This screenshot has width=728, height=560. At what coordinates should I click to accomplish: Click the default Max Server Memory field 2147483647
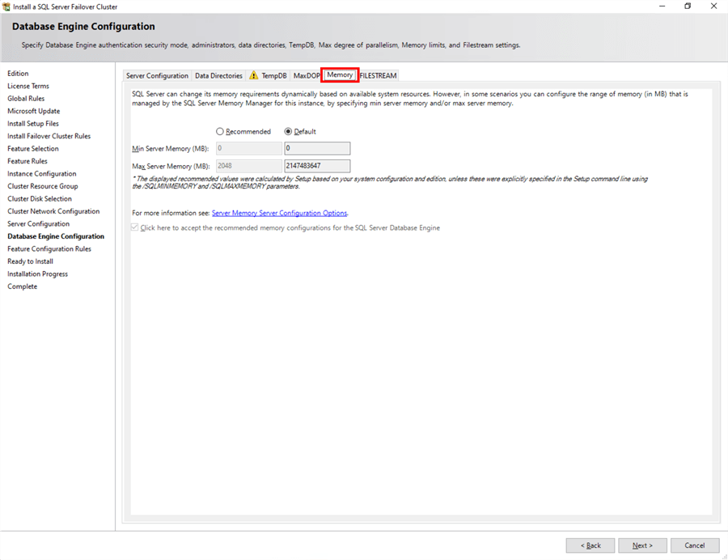pyautogui.click(x=318, y=166)
